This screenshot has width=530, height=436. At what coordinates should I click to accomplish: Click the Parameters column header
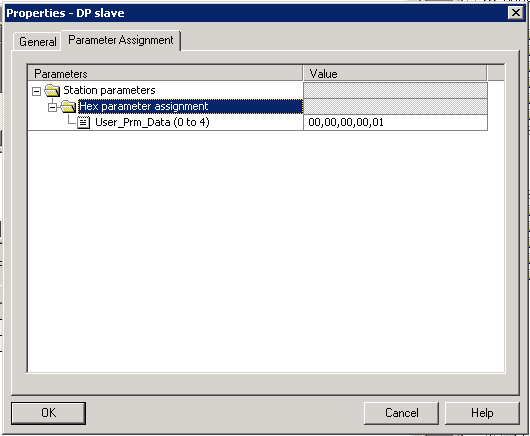(165, 73)
